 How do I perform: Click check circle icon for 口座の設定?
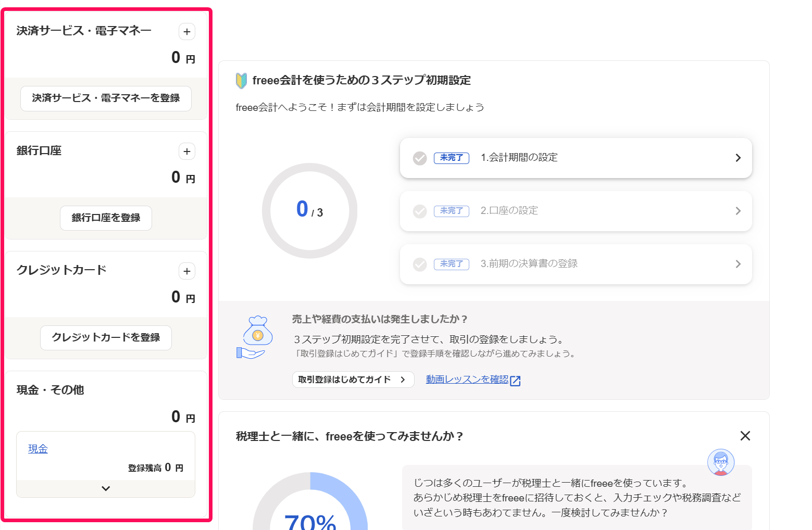(420, 211)
